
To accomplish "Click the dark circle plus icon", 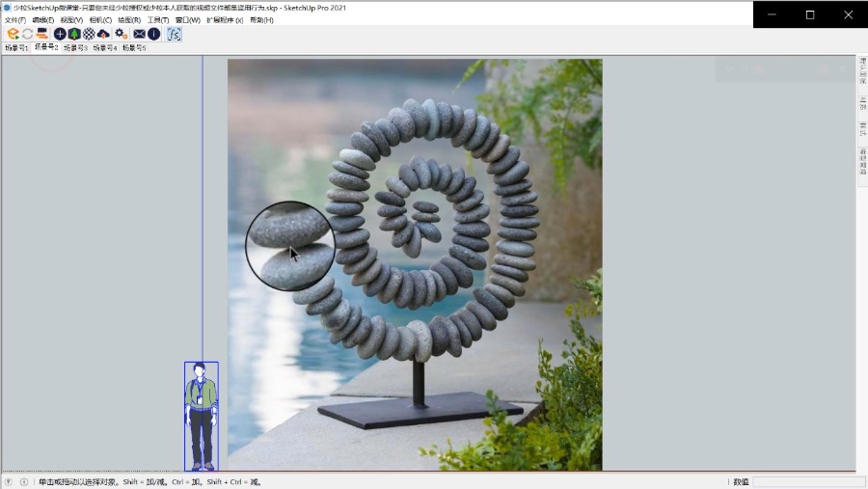I will coord(60,35).
